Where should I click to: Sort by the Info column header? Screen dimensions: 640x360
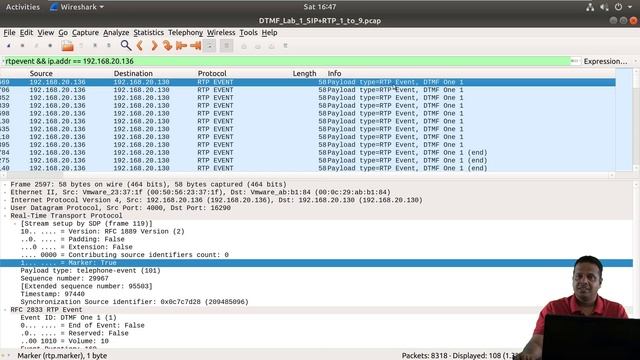(334, 73)
